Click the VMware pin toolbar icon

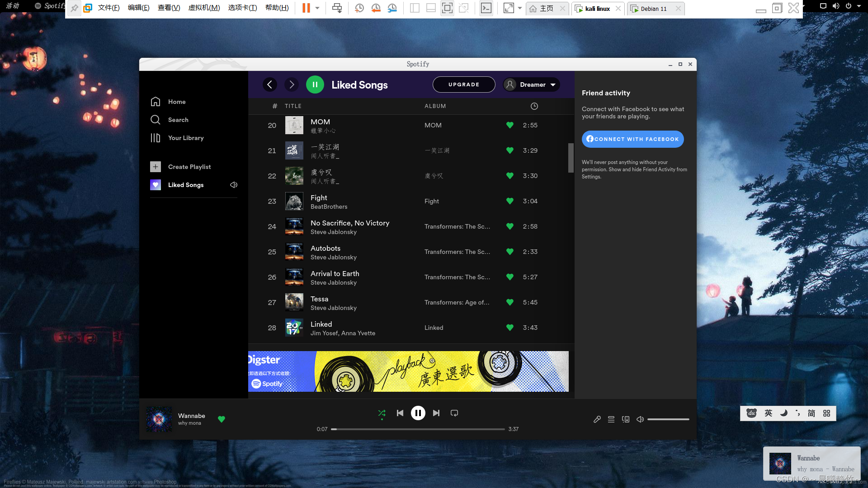click(x=74, y=8)
